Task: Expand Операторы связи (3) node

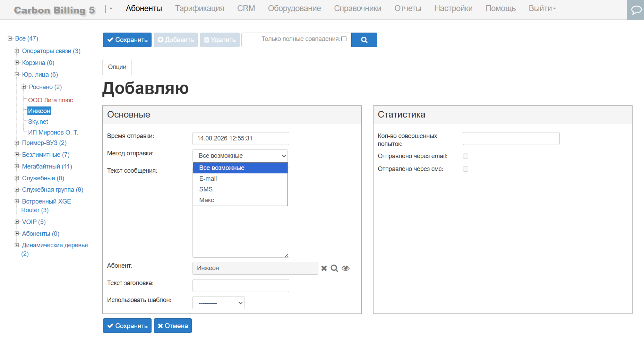Action: (x=17, y=51)
